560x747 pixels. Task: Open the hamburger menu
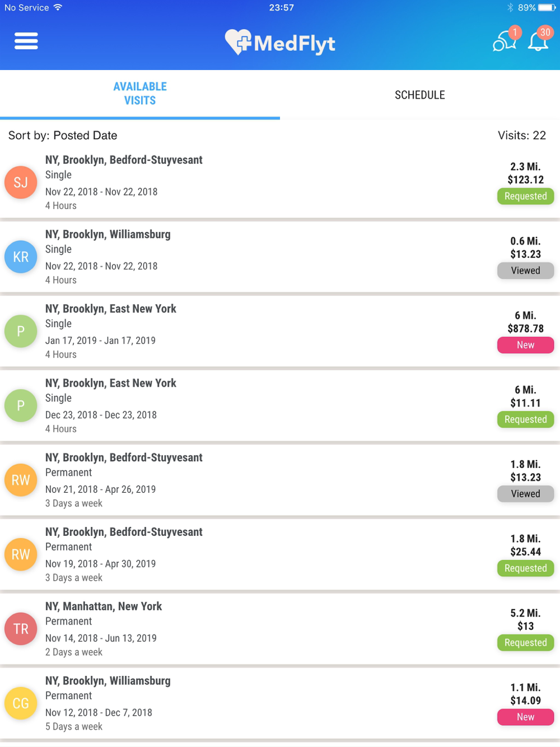(26, 41)
